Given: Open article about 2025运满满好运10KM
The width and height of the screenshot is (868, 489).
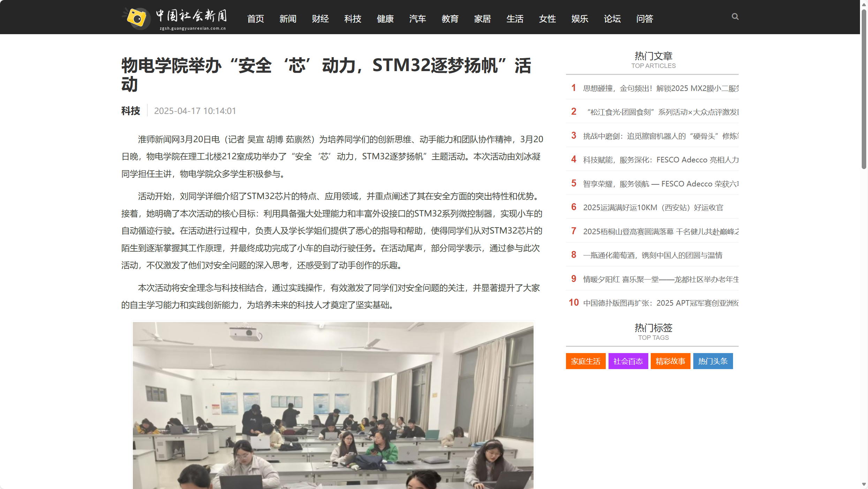Looking at the screenshot, I should click(x=653, y=207).
